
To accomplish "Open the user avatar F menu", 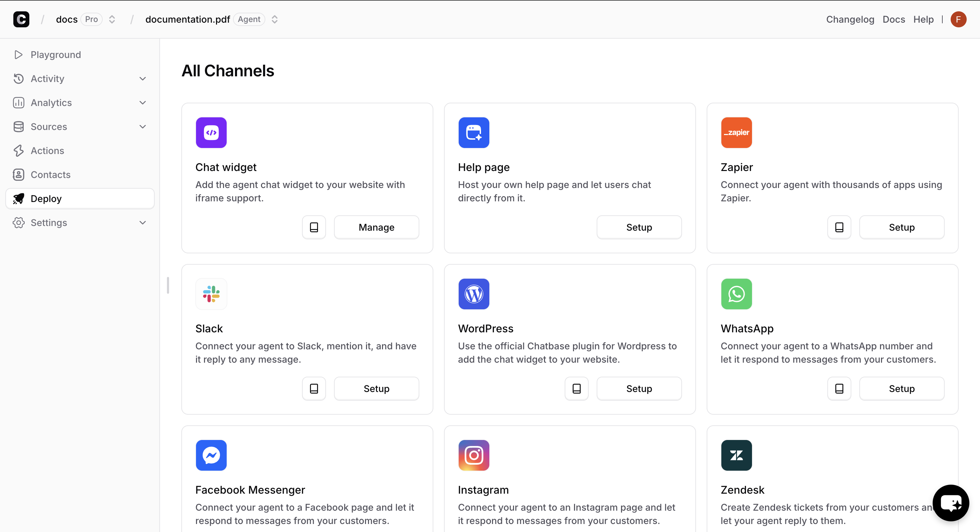I will 958,19.
